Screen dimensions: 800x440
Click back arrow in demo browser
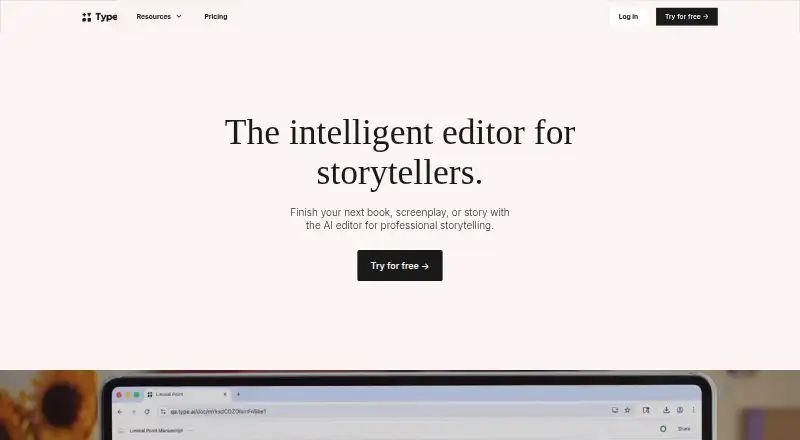pos(120,411)
